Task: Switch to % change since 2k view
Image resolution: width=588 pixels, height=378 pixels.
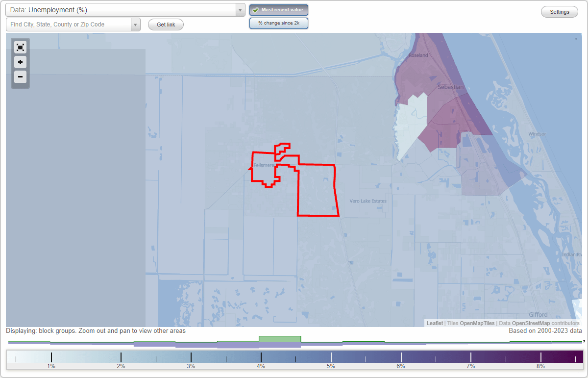Action: pyautogui.click(x=278, y=23)
